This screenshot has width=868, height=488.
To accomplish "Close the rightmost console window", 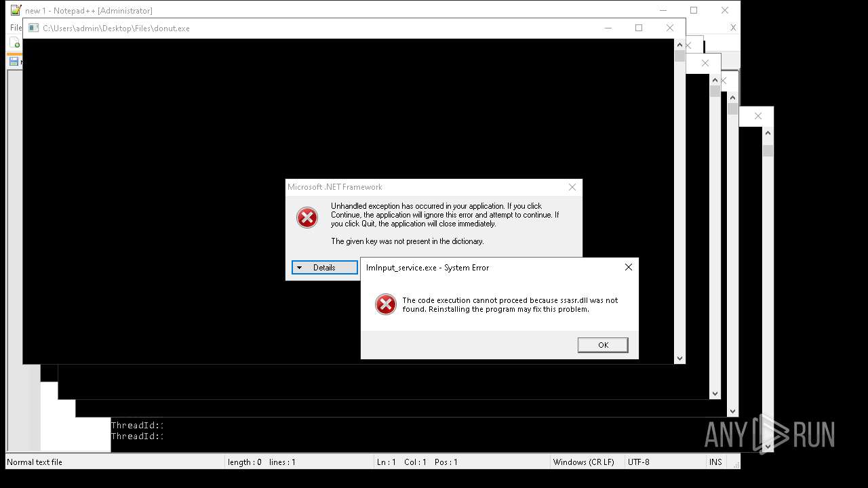I will pos(758,117).
